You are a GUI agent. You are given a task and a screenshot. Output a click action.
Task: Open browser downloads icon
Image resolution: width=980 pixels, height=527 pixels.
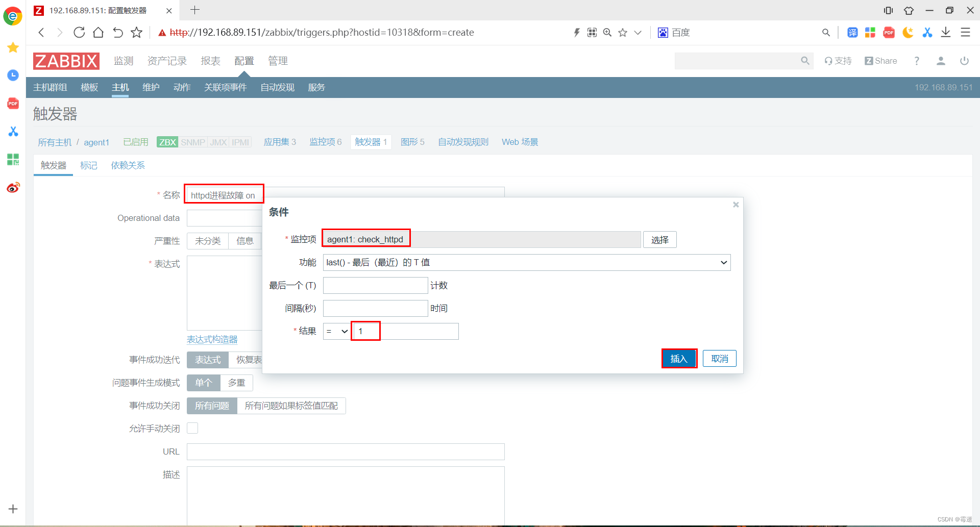tap(946, 33)
